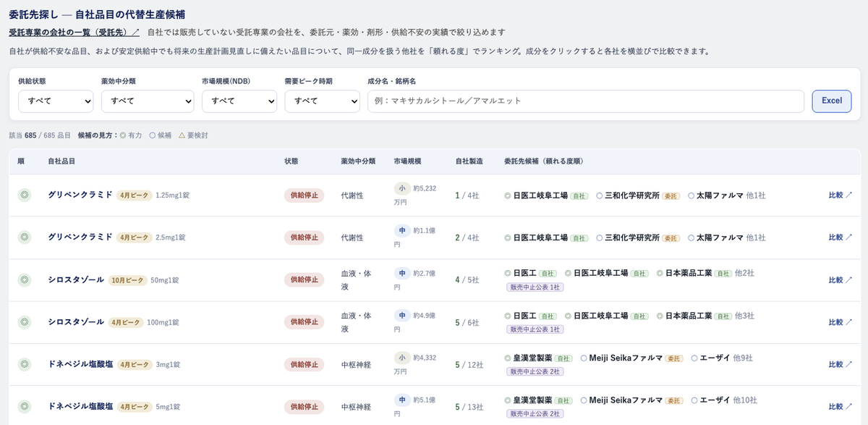The image size is (868, 425).
Task: Export the list with the Excel button
Action: [832, 101]
